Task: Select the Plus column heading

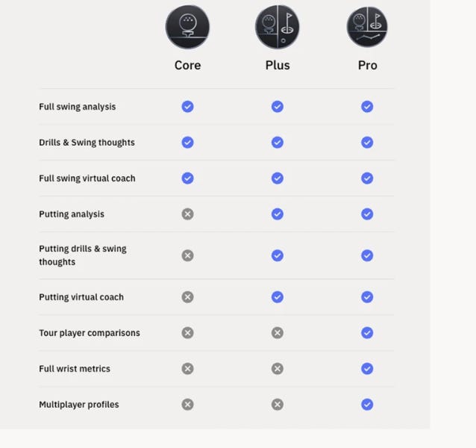Action: point(278,65)
